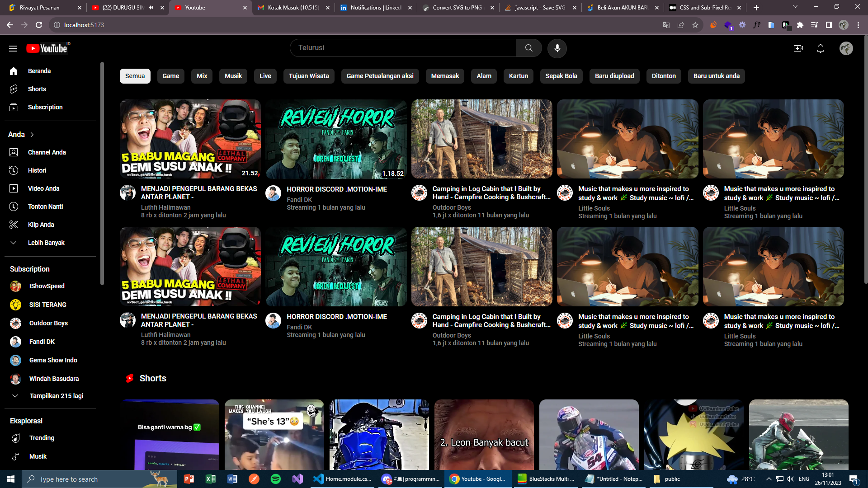This screenshot has width=868, height=488.
Task: Open Histori in the sidebar
Action: coord(37,170)
